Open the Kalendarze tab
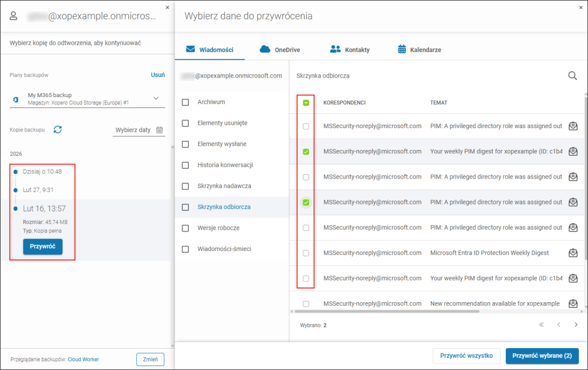 point(419,49)
